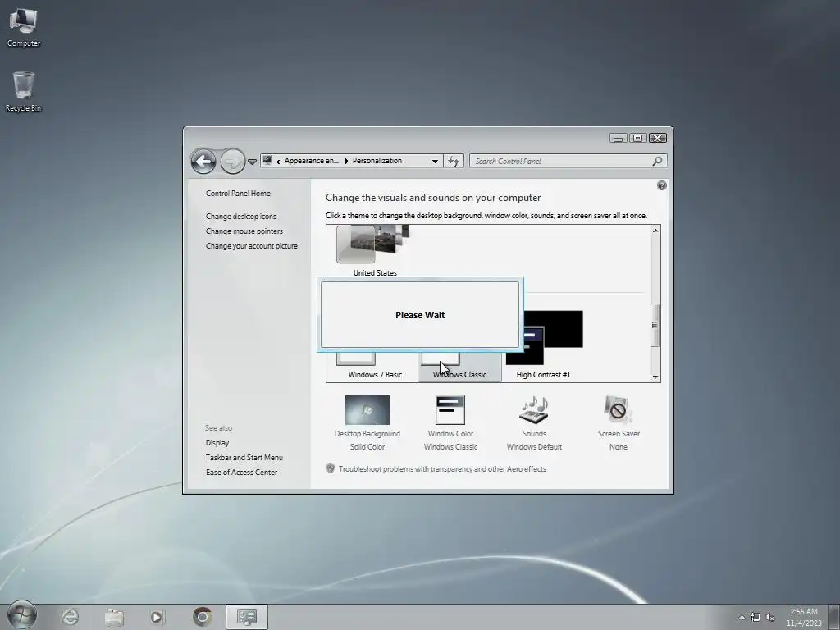Close the Personalization window

pos(658,138)
